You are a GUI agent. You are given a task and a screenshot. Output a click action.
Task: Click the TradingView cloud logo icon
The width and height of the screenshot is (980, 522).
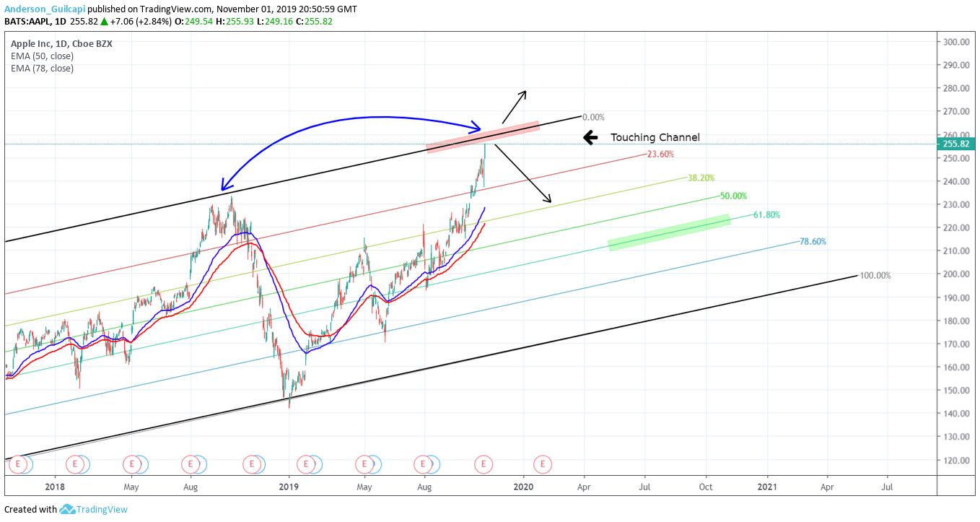[68, 509]
